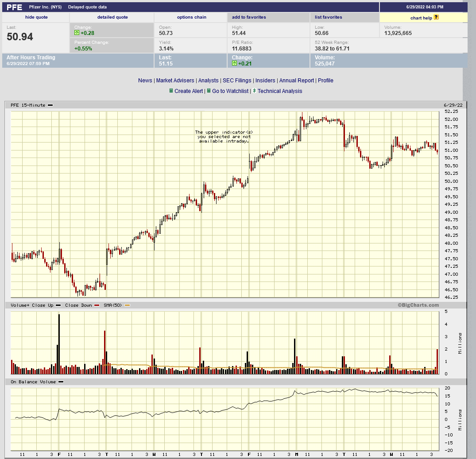Click the percent change +0.55% value
Viewport: 476px width, 459px height.
83,49
